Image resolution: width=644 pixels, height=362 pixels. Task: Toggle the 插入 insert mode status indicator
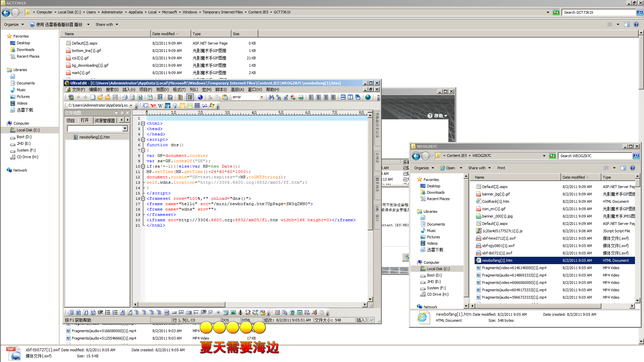[x=361, y=320]
